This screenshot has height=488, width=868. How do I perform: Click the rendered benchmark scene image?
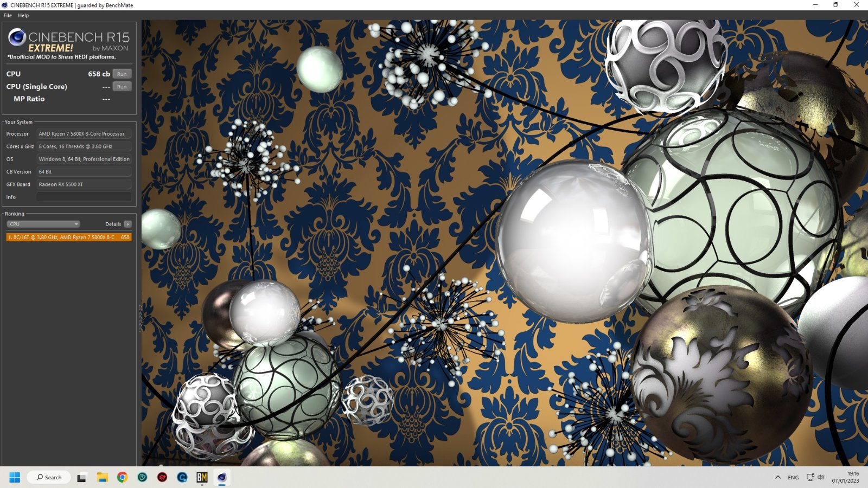pos(505,243)
